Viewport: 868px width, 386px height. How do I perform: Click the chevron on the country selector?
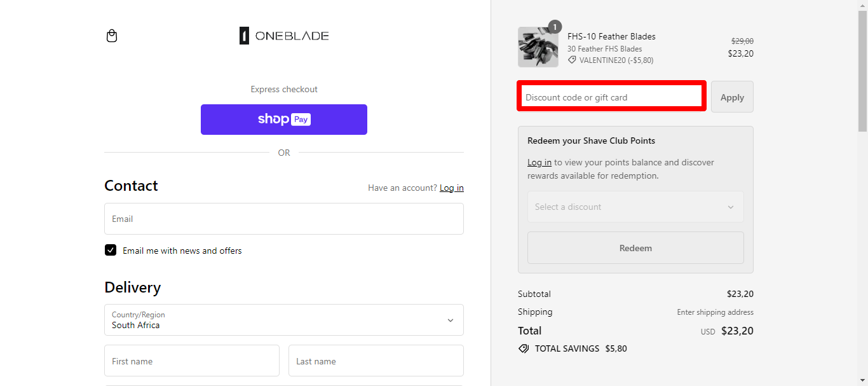click(450, 320)
